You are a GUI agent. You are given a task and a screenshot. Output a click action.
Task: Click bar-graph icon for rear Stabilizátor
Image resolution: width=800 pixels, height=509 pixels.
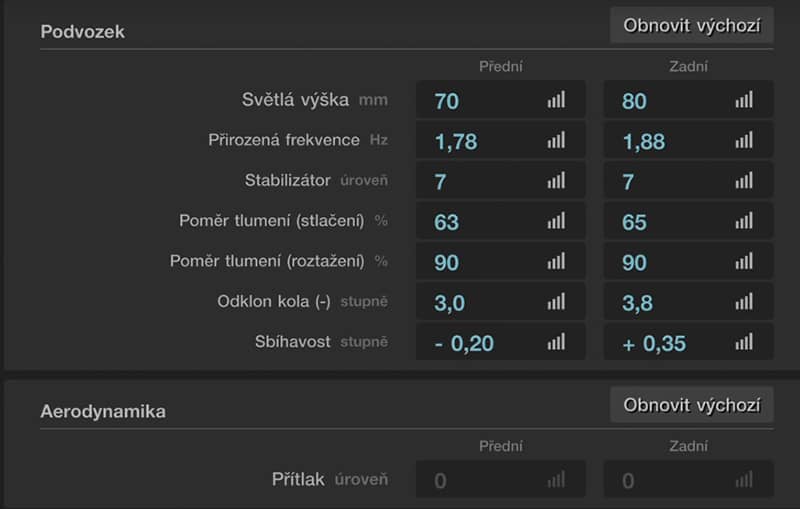click(744, 181)
